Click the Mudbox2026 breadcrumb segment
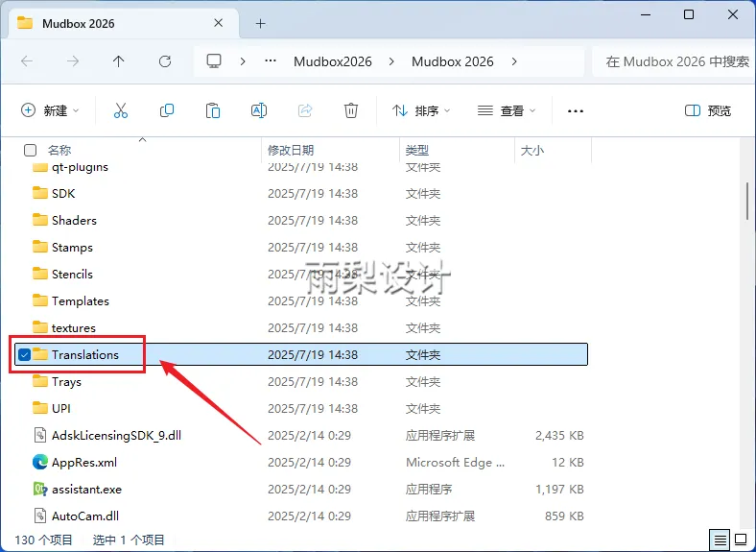This screenshot has height=552, width=756. [333, 61]
